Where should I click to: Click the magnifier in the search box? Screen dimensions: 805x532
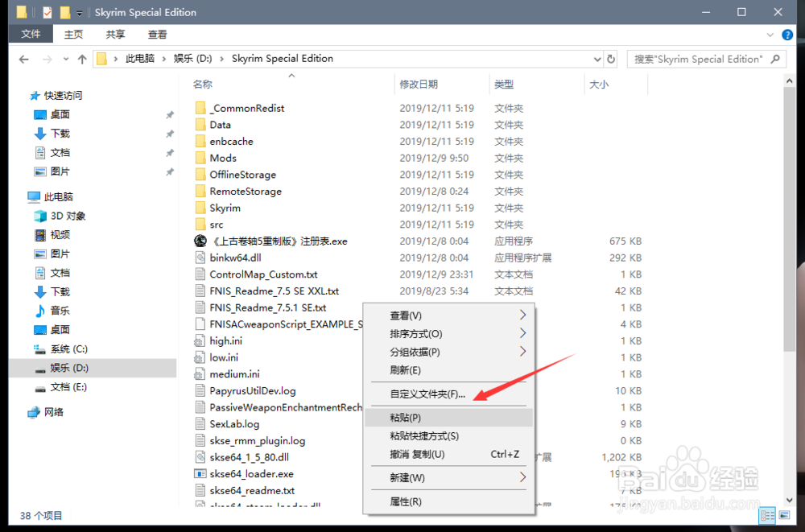click(x=773, y=59)
